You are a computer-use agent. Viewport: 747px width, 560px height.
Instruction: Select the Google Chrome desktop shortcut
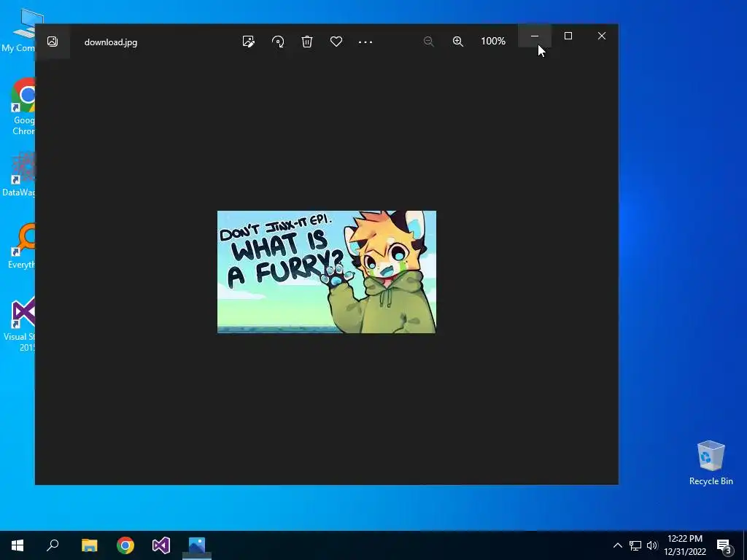(23, 107)
